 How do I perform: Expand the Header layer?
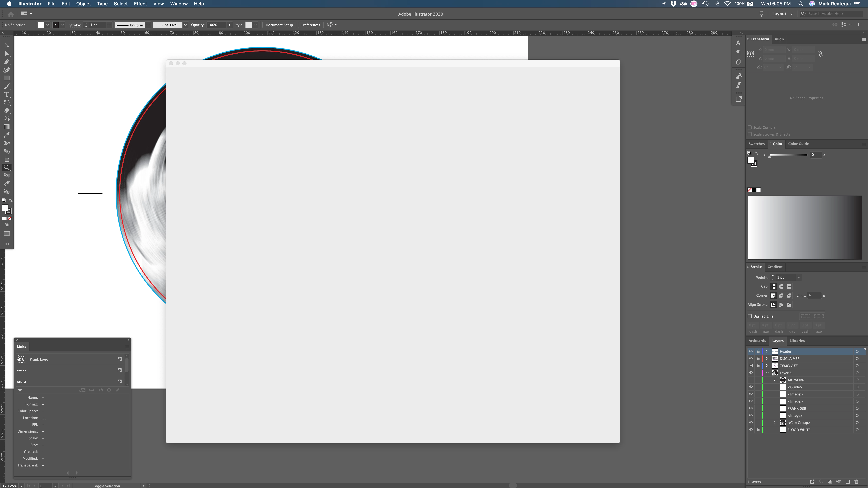pos(767,351)
